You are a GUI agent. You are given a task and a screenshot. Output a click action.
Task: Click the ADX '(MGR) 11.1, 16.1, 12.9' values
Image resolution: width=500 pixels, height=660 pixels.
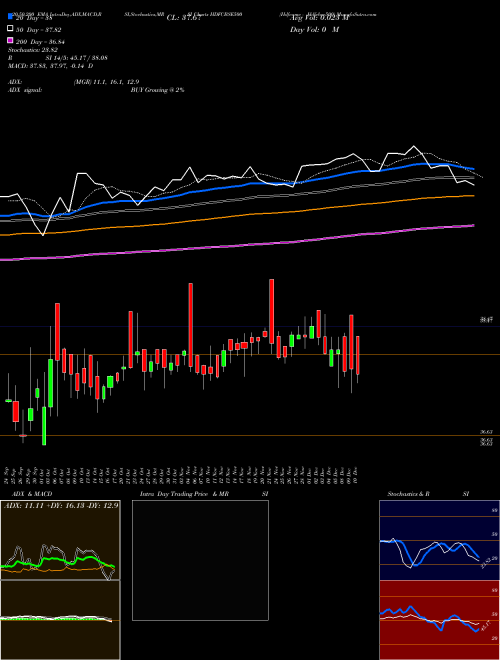pos(106,82)
